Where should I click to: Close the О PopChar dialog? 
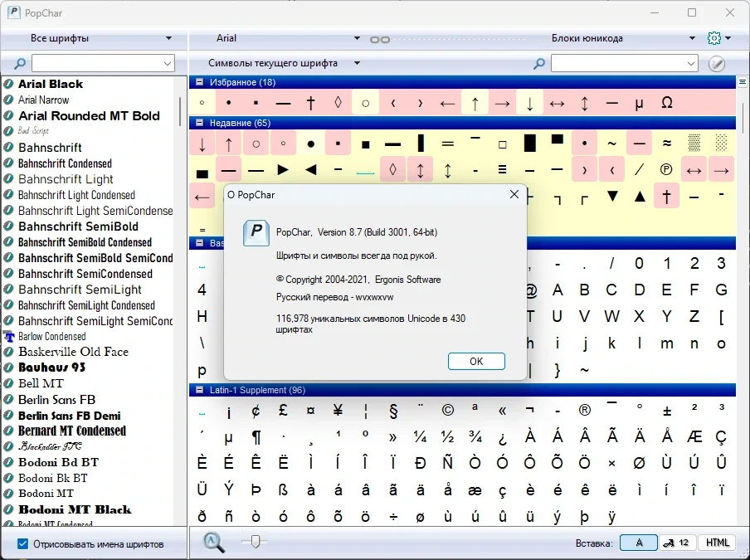pyautogui.click(x=514, y=194)
